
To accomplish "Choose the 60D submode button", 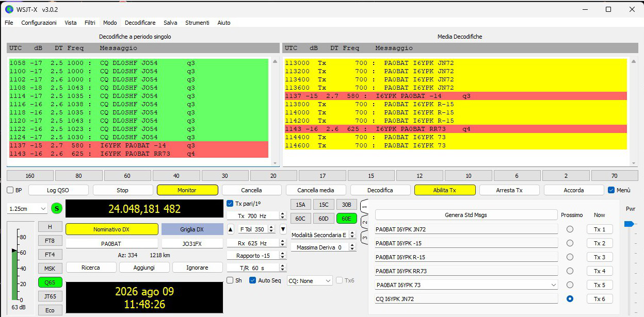I will (x=324, y=219).
